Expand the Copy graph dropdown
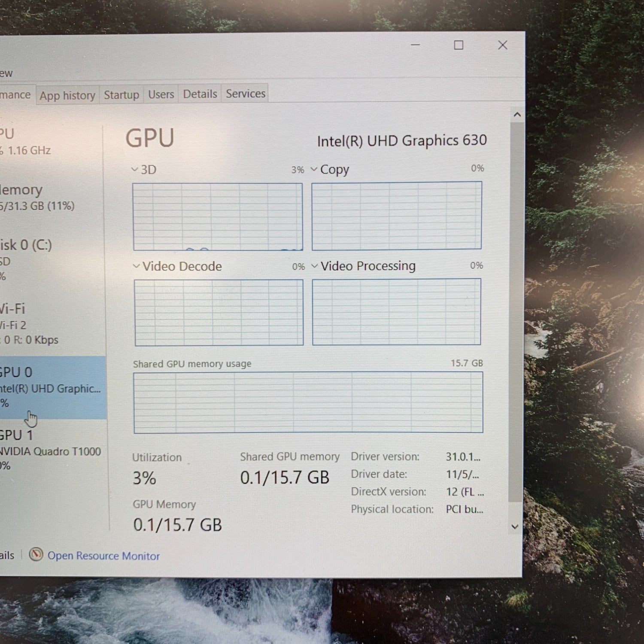The width and height of the screenshot is (644, 644). (314, 169)
